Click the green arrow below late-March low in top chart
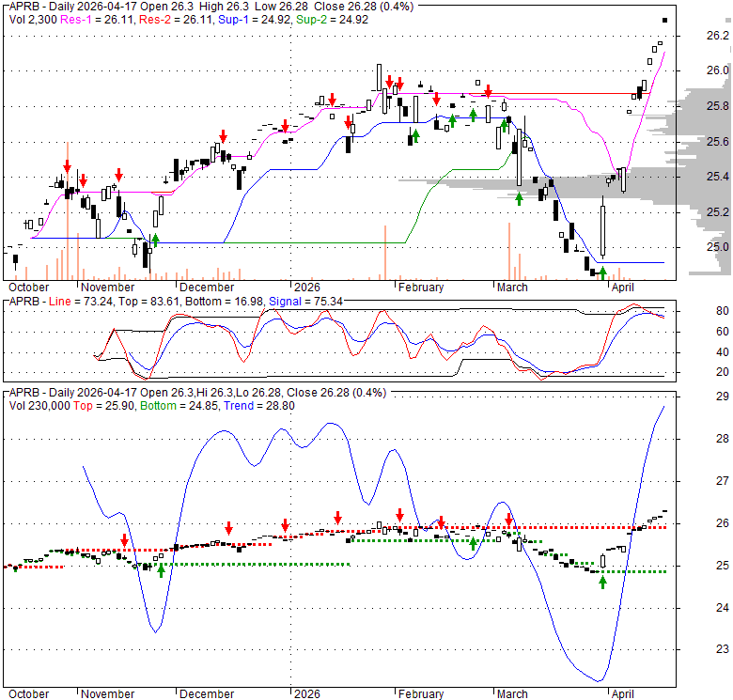 (x=602, y=273)
